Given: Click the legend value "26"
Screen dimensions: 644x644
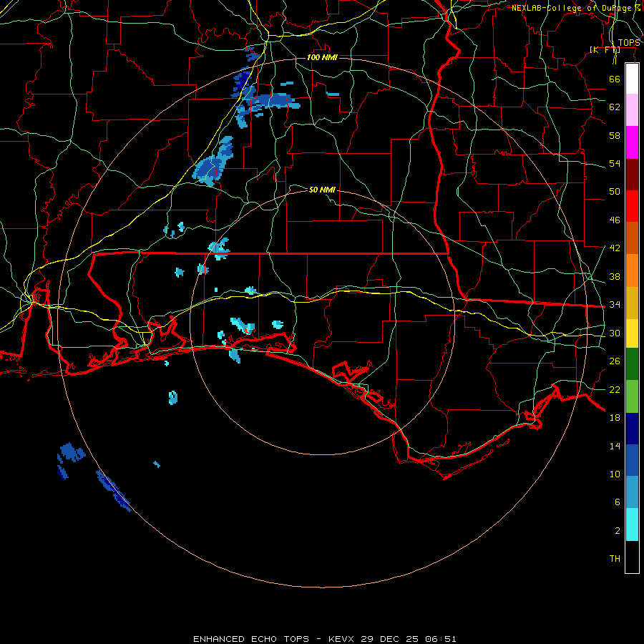Looking at the screenshot, I should point(615,361).
